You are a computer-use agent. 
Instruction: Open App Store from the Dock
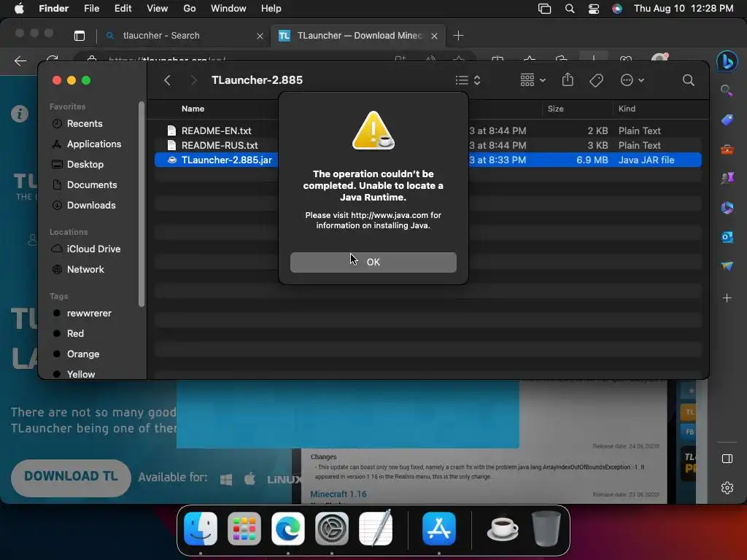click(439, 529)
